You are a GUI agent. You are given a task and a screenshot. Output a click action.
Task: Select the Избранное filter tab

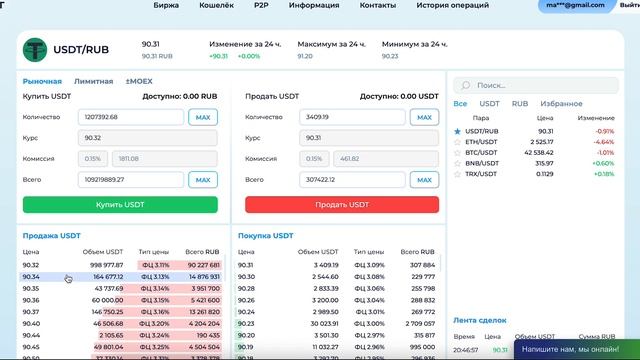tap(561, 104)
